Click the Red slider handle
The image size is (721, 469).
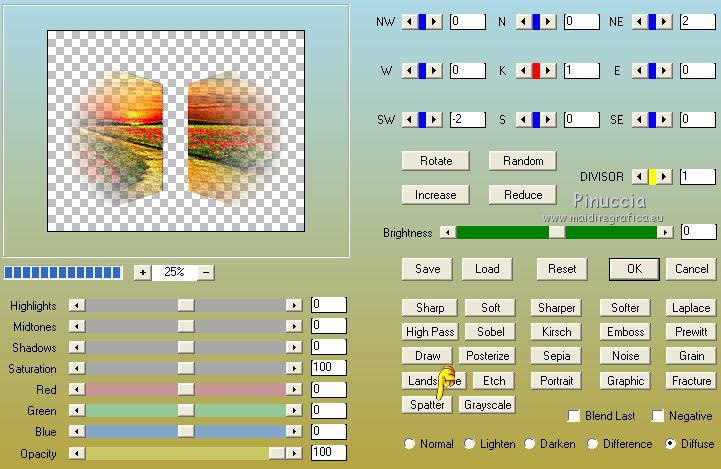pyautogui.click(x=186, y=389)
